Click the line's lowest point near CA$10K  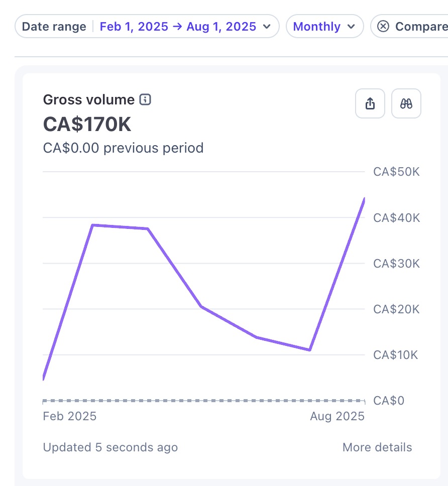[309, 350]
